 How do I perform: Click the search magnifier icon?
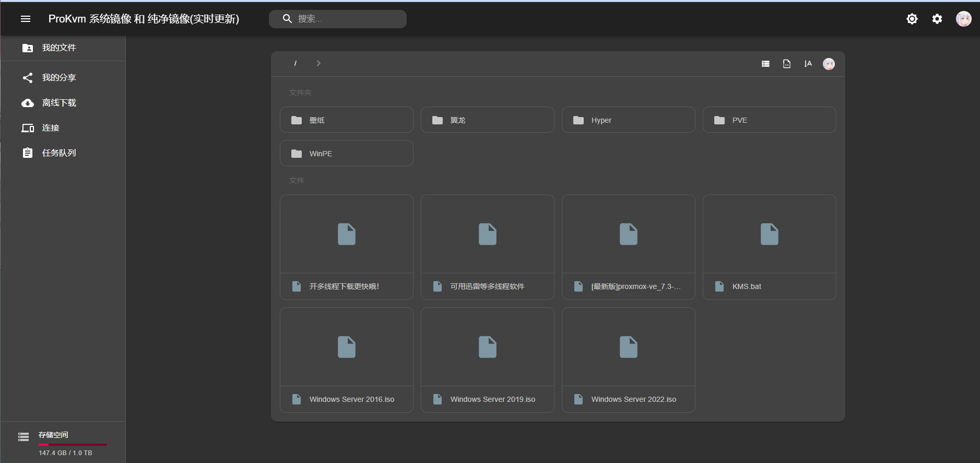pyautogui.click(x=287, y=19)
